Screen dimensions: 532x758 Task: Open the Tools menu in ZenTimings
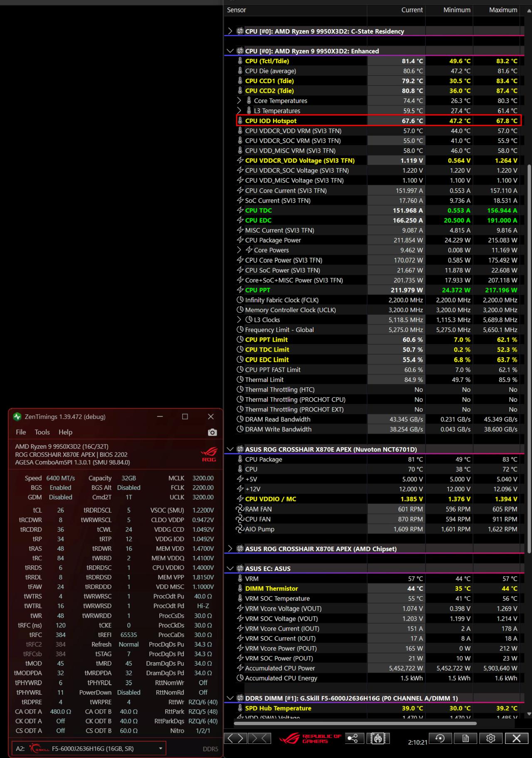[42, 432]
